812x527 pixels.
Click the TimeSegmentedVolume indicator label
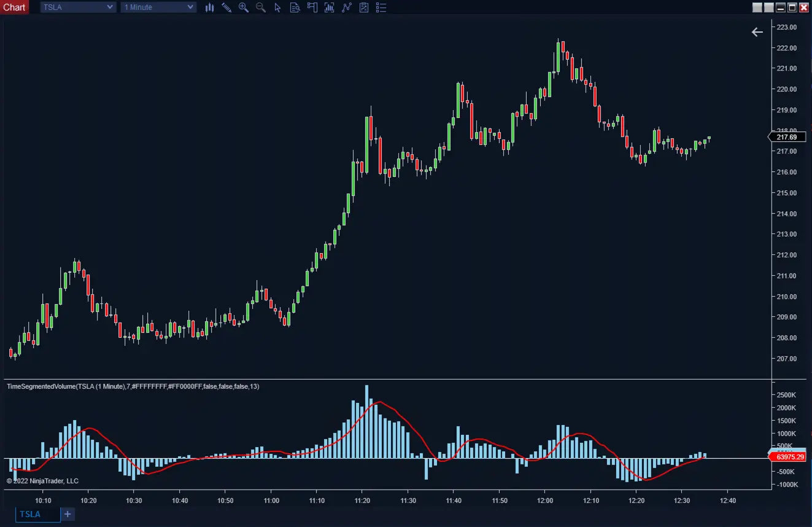pos(133,386)
